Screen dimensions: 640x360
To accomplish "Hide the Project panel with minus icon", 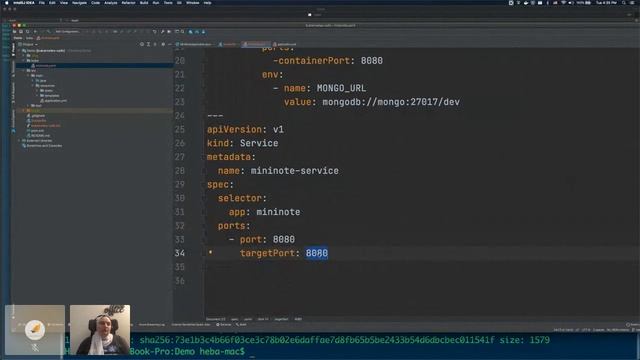I will click(x=170, y=44).
